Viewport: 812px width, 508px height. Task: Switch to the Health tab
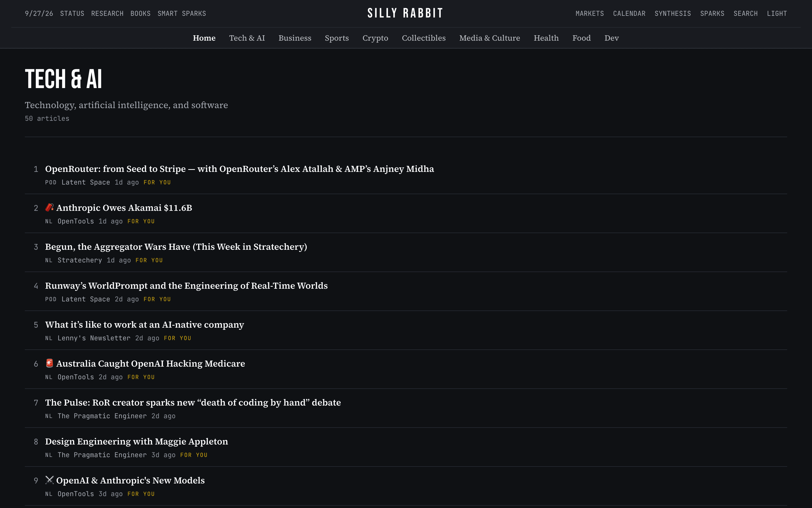[546, 38]
